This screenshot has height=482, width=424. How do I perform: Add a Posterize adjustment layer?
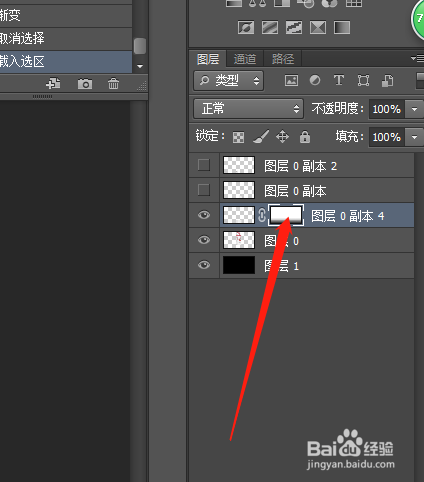[x=270, y=27]
